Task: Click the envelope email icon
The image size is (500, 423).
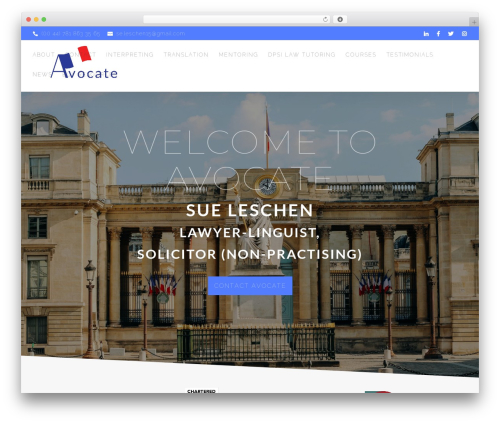Action: pos(110,34)
